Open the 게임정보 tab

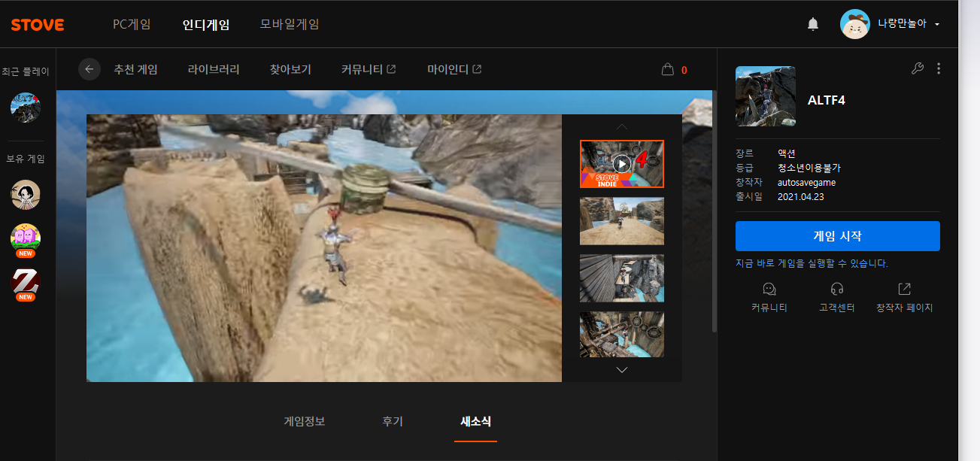[305, 422]
